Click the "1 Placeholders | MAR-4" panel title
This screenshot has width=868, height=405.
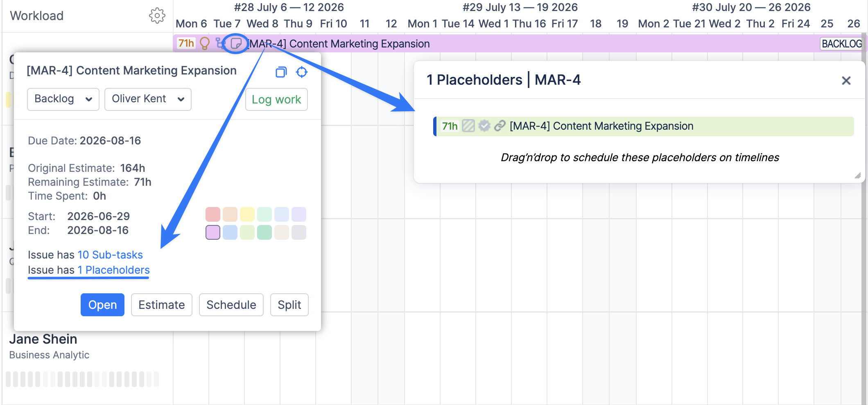point(504,80)
